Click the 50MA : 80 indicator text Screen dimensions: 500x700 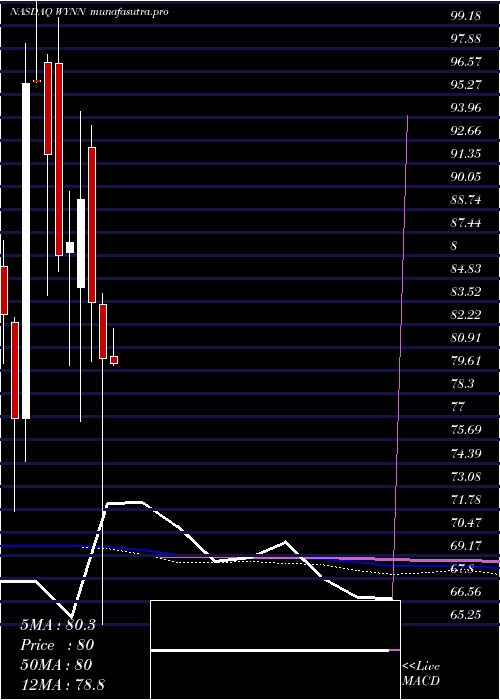pos(56,665)
